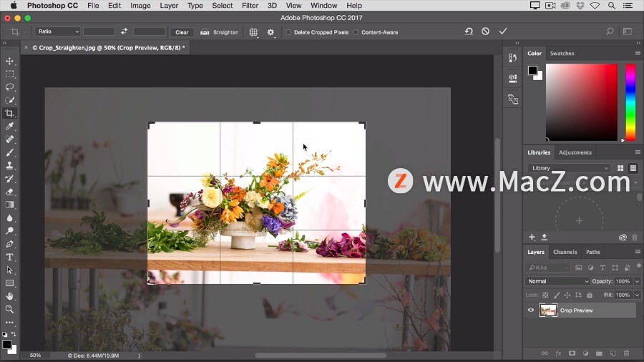644x362 pixels.
Task: Expand status bar info arrow
Action: point(140,356)
